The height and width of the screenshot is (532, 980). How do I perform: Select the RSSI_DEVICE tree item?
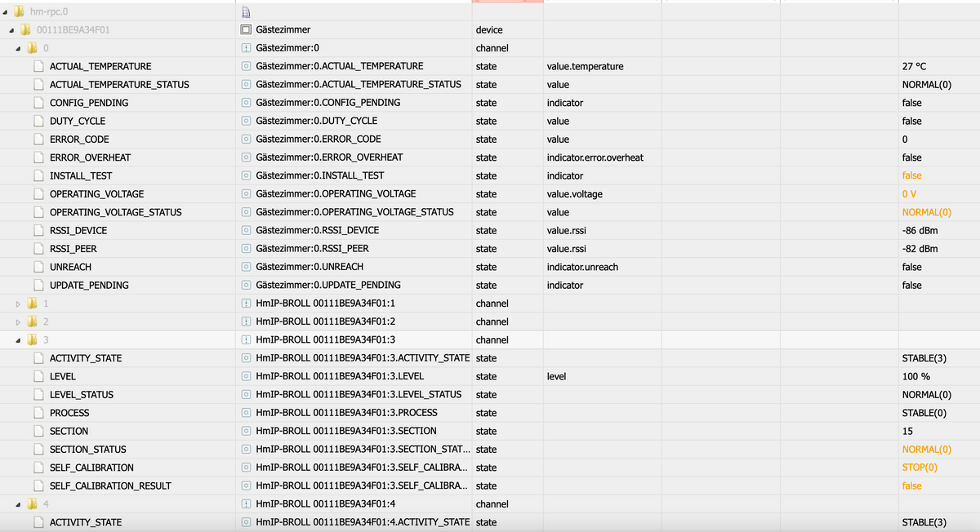click(x=78, y=230)
